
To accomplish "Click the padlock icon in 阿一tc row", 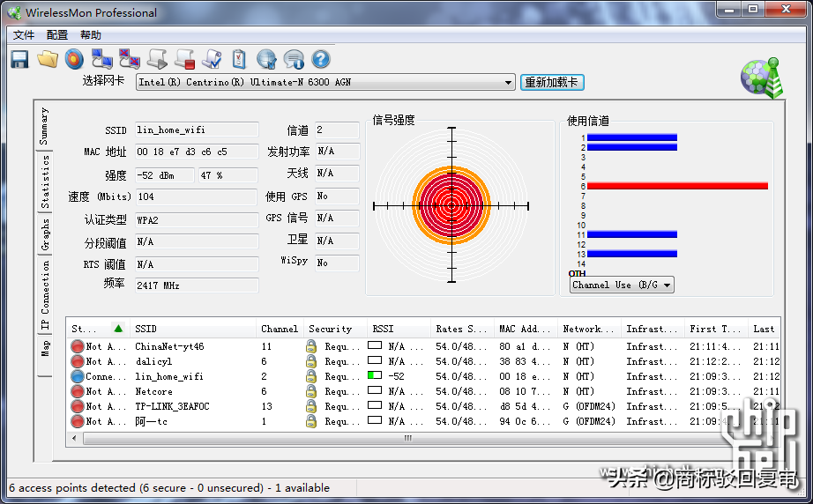I will [311, 421].
